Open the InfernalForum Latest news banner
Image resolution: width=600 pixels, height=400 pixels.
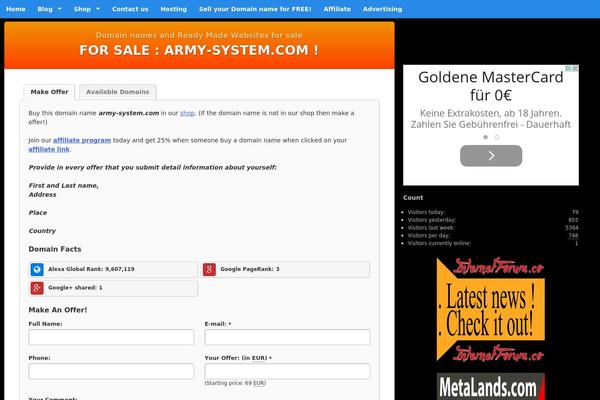click(491, 309)
